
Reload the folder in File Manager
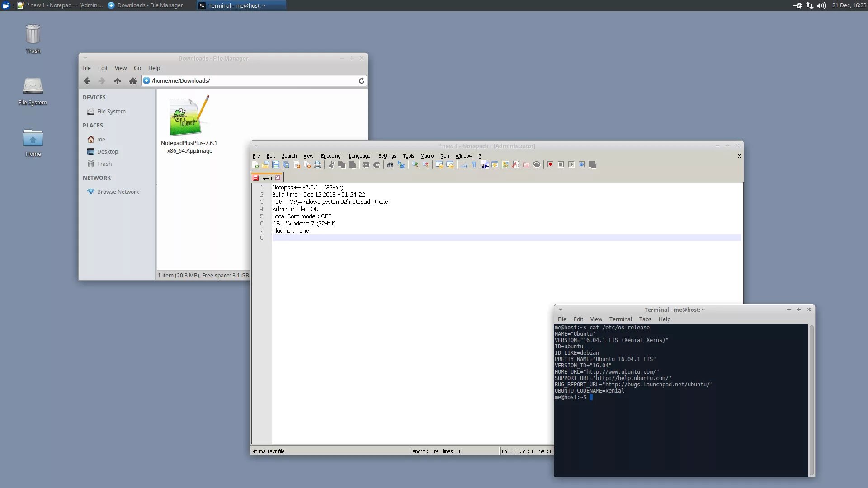[362, 81]
